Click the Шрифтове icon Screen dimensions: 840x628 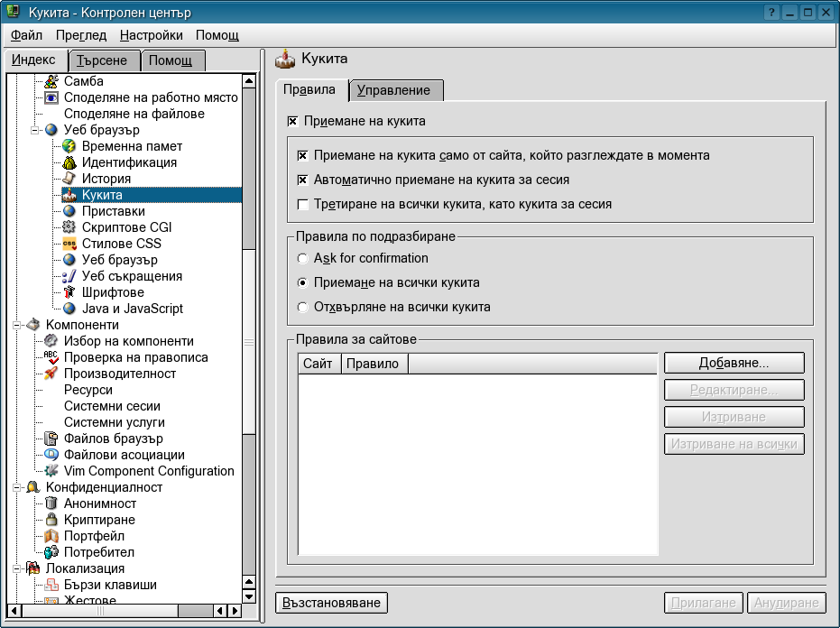(69, 292)
